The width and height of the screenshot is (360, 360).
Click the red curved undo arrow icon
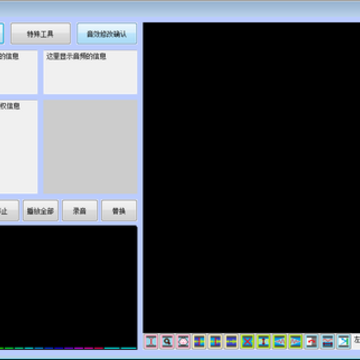[x=311, y=342]
